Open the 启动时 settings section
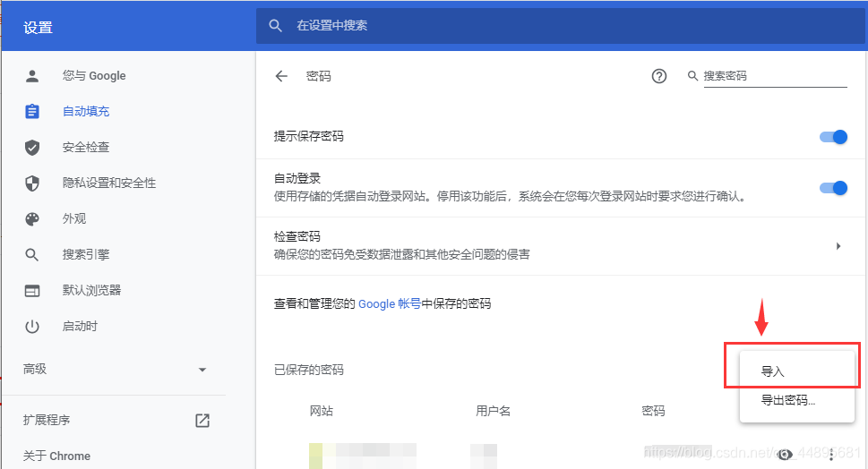Screen dimensions: 868x469 pos(80,327)
